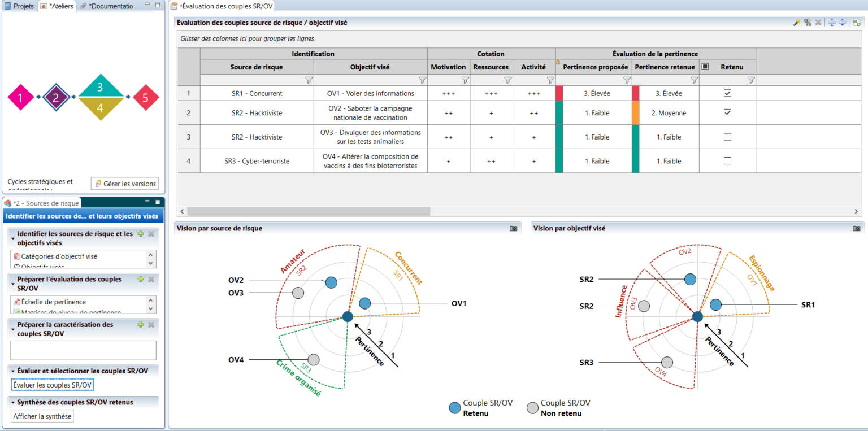Export the table to Excel
Viewport: 868px width, 431px height.
(x=857, y=22)
